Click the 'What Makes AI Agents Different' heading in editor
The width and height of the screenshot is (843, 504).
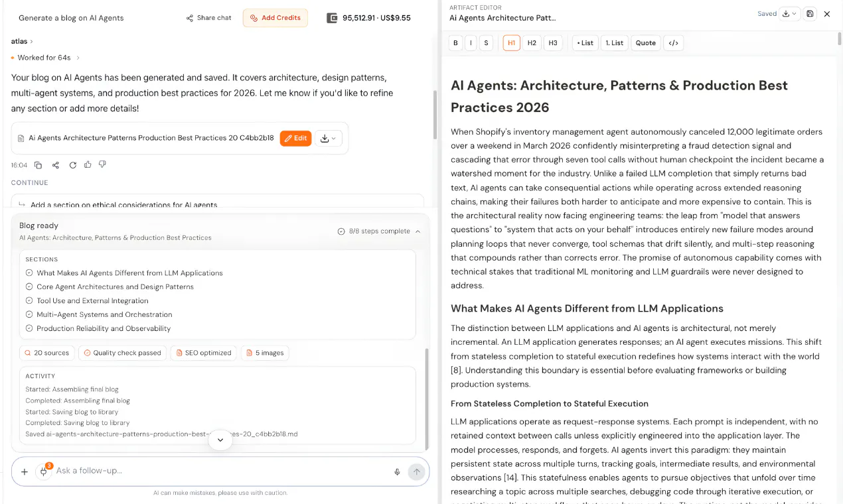coord(587,308)
